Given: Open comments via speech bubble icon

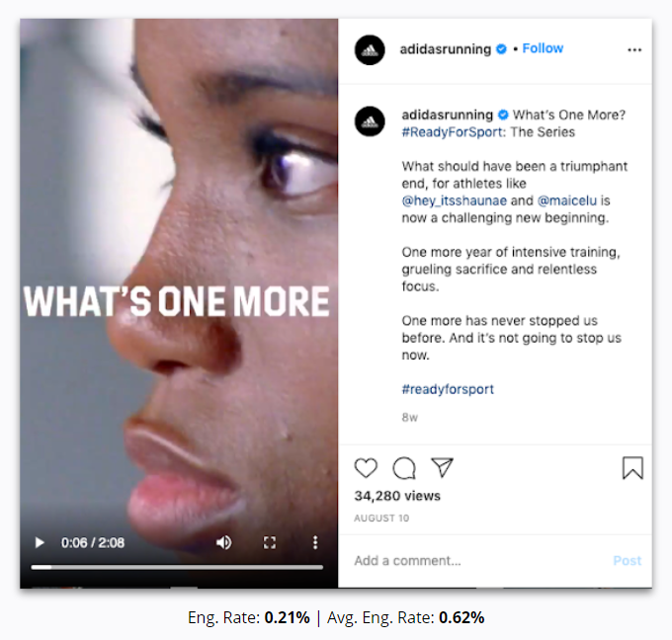Looking at the screenshot, I should click(x=404, y=467).
